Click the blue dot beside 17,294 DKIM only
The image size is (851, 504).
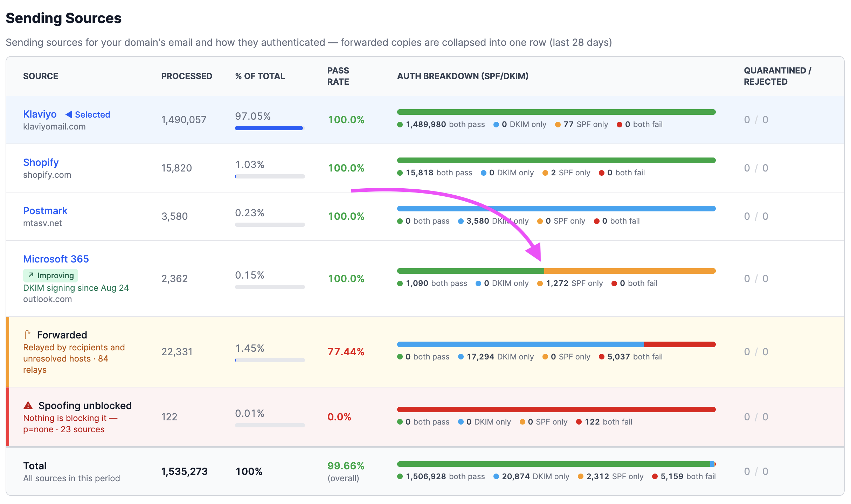point(461,357)
